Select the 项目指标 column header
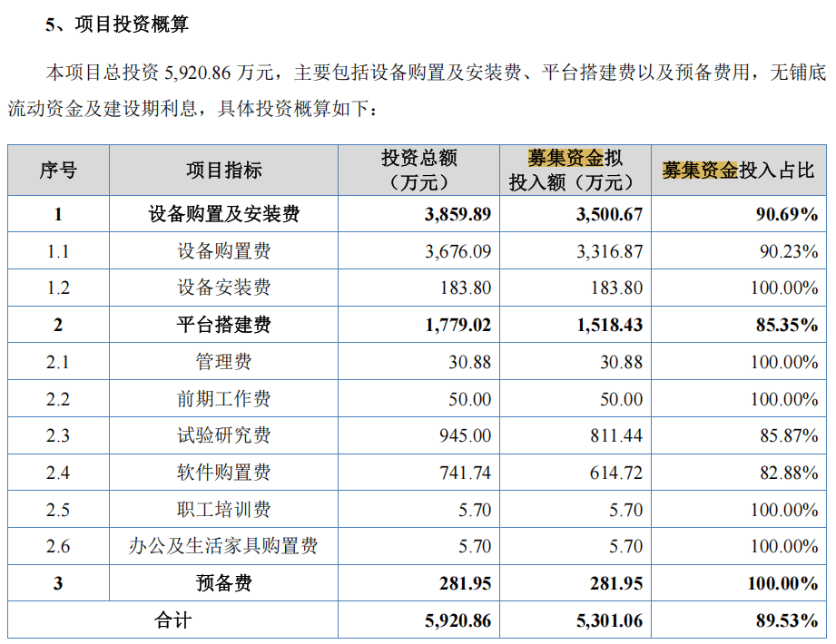836x644 pixels. point(223,170)
